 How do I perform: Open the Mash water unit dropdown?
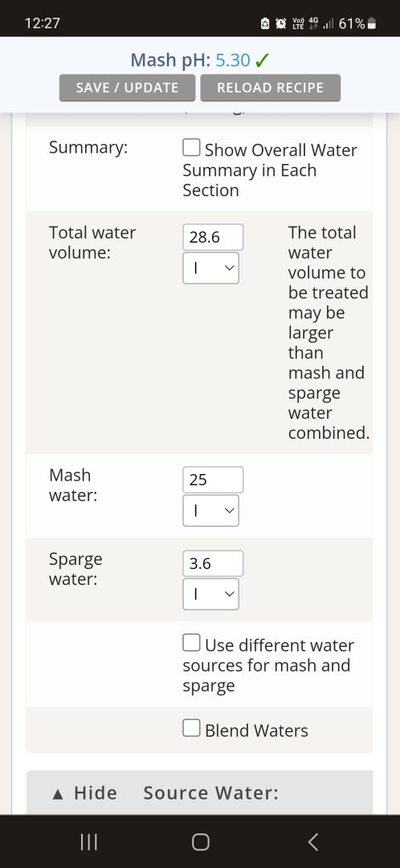coord(210,510)
